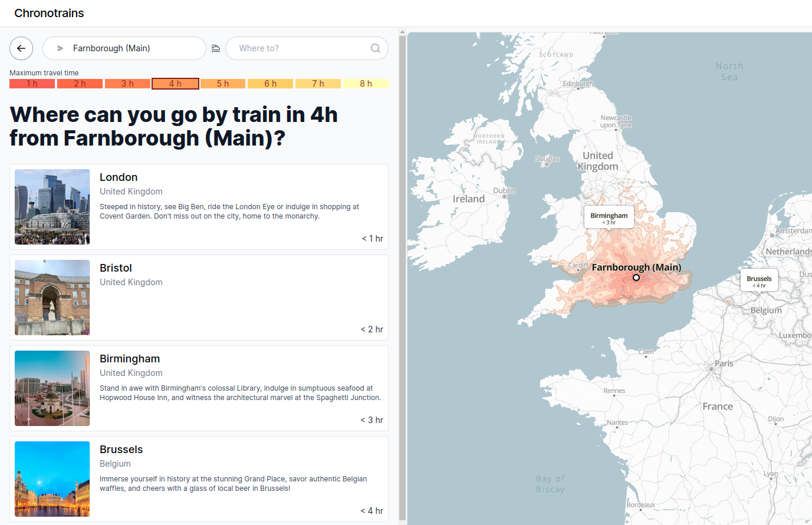Viewport: 812px width, 525px height.
Task: Click the Bristol photo thumbnail
Action: pos(52,298)
